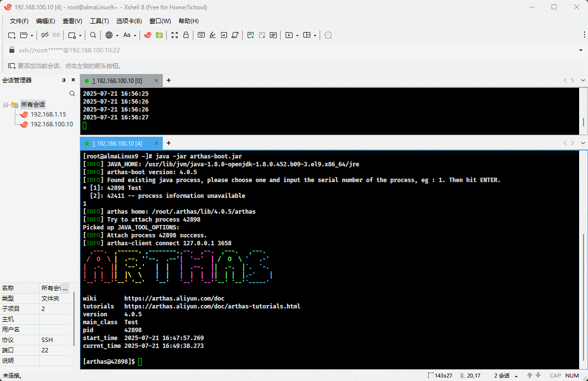This screenshot has width=588, height=381.
Task: Open the 编辑(E) menu
Action: [45, 21]
